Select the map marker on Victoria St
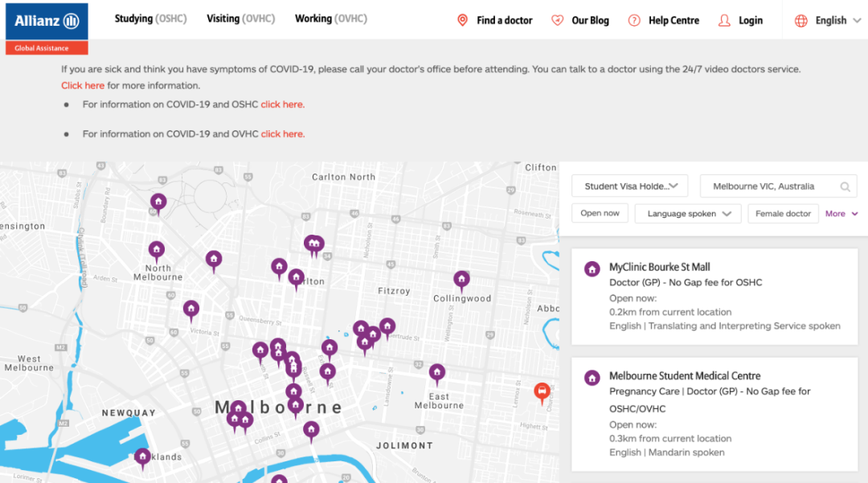Image resolution: width=868 pixels, height=483 pixels. tap(191, 310)
